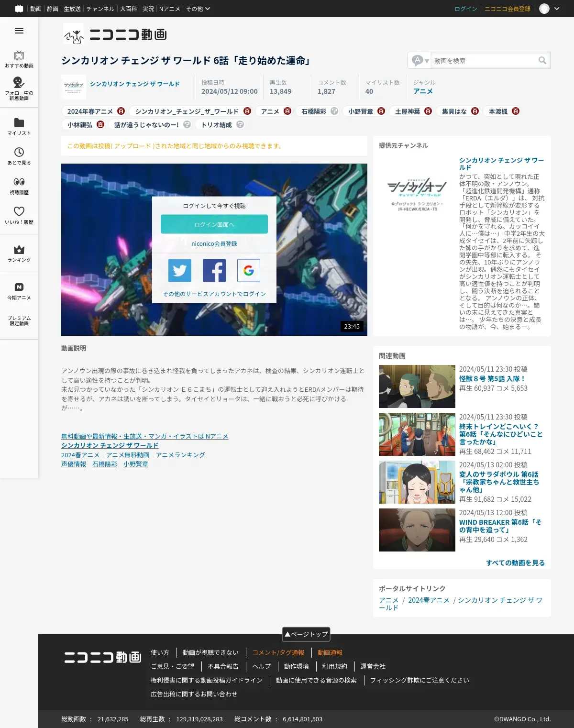Open ランキング crown icon
Image resolution: width=574 pixels, height=728 pixels.
click(x=19, y=249)
